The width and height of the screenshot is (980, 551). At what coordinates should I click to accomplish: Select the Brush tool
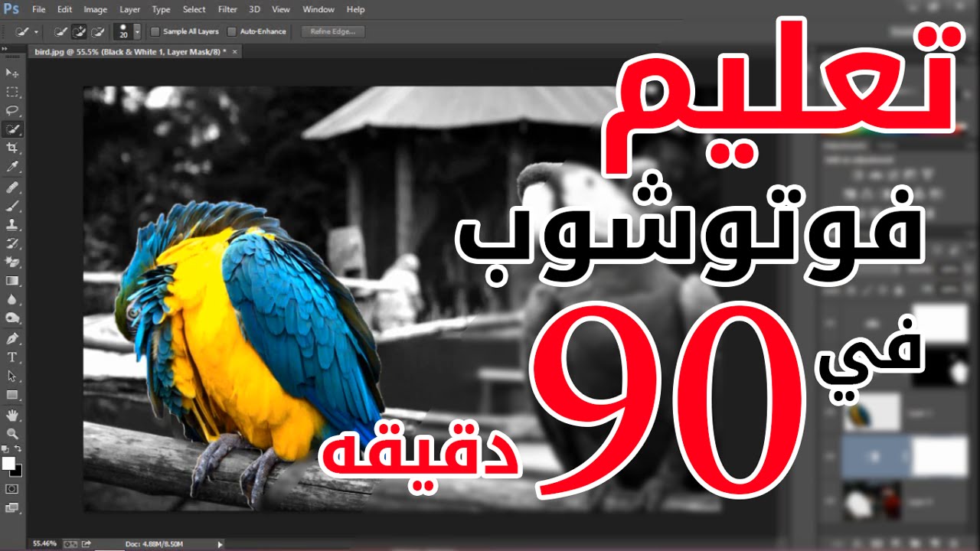12,207
